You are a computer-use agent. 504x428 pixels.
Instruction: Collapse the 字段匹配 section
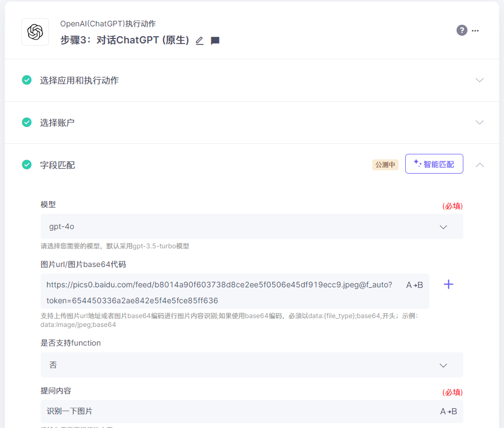click(480, 165)
